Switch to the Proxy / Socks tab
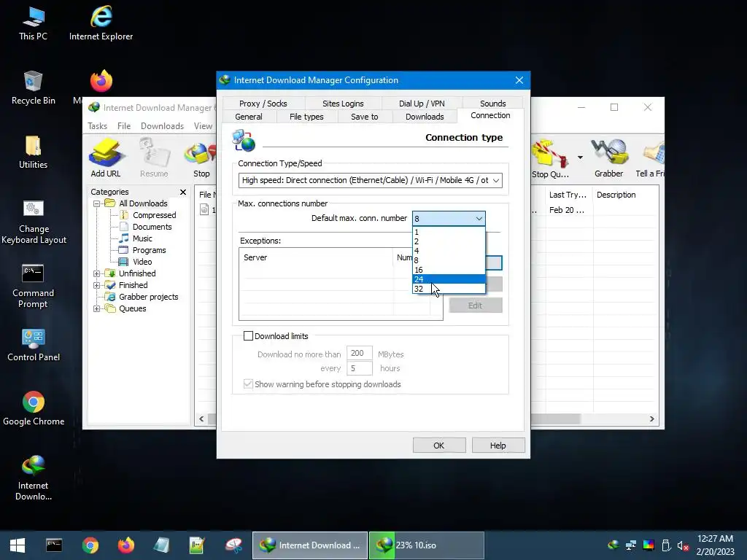This screenshot has width=747, height=560. (263, 104)
